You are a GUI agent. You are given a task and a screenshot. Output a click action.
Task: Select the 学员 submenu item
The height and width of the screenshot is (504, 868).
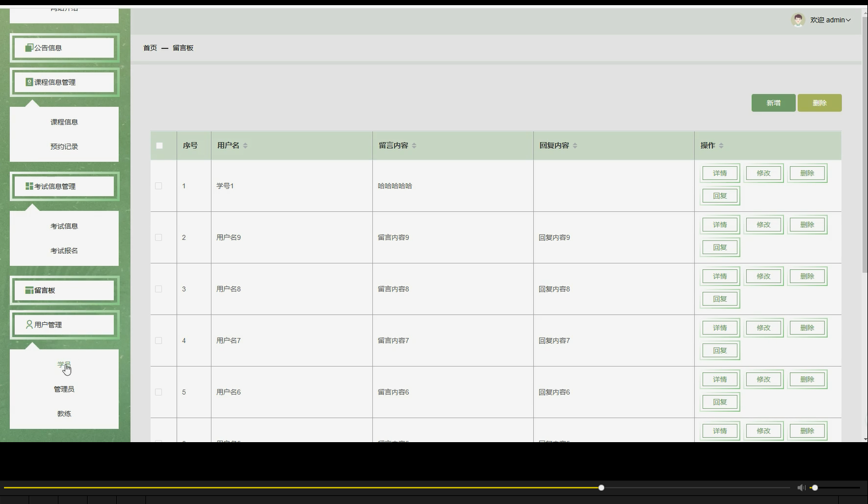pos(64,365)
